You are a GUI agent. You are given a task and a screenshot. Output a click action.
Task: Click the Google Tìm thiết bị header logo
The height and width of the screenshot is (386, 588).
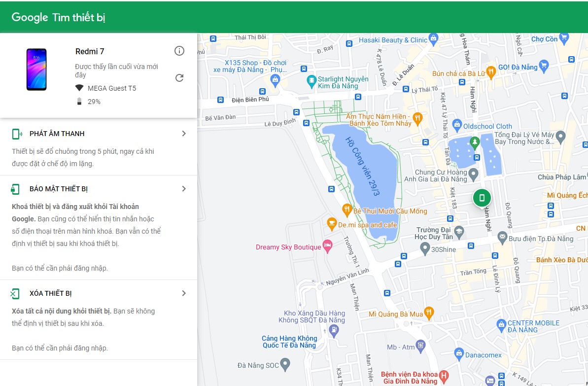click(x=59, y=18)
